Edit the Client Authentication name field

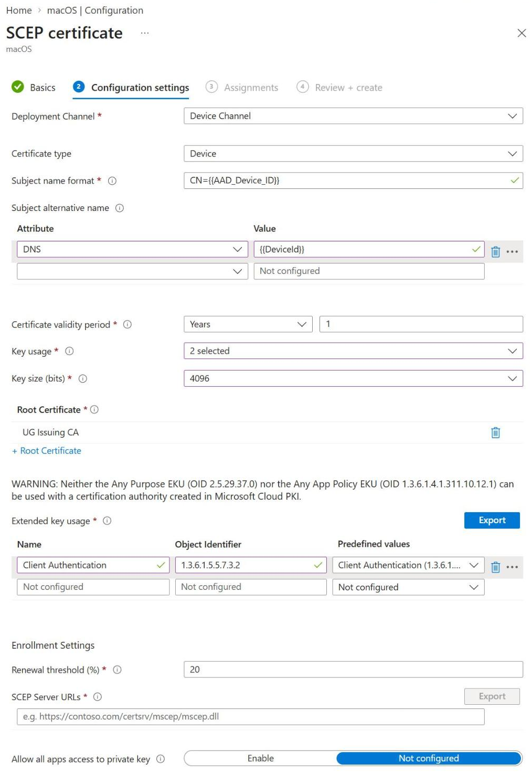[x=93, y=565]
